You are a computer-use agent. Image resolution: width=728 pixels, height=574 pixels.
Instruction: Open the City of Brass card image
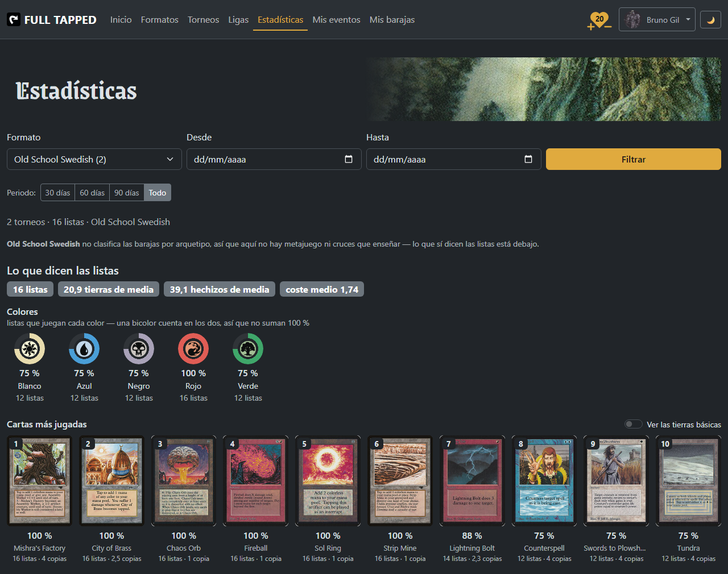click(x=111, y=481)
